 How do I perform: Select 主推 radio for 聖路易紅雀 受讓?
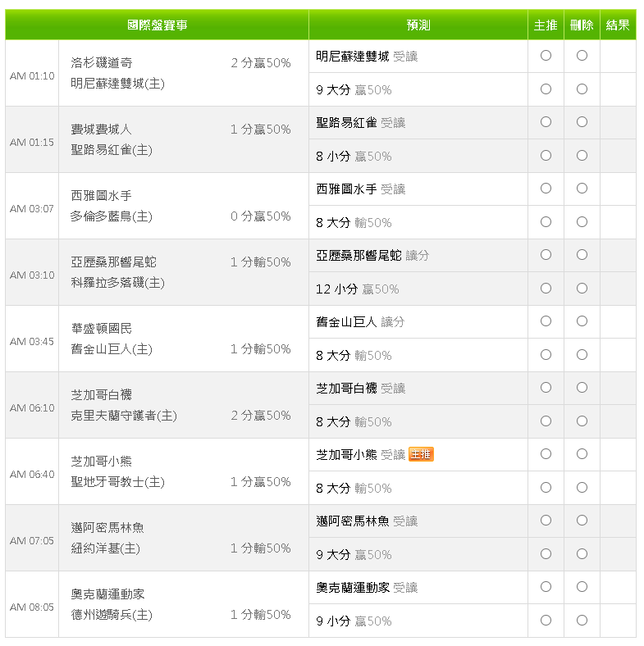[x=546, y=122]
